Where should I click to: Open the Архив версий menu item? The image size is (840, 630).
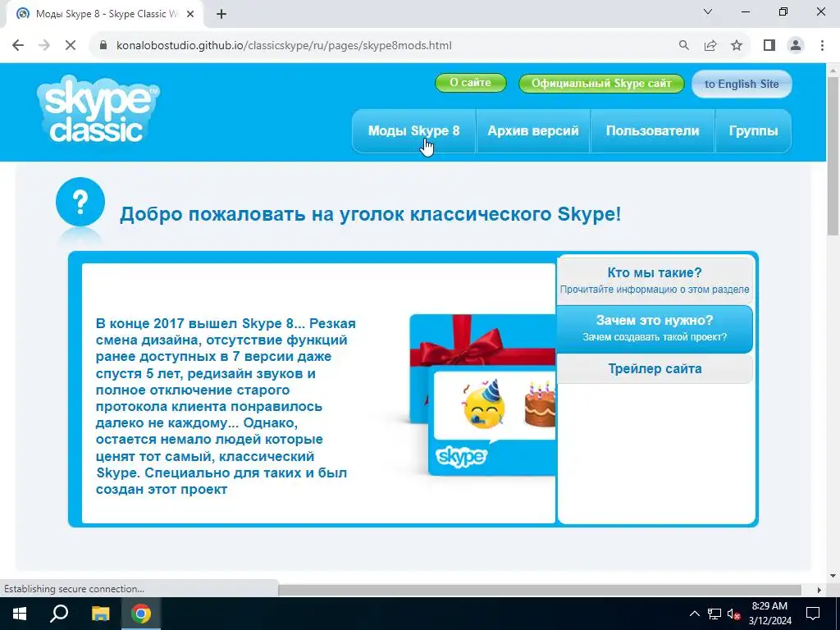pos(533,131)
